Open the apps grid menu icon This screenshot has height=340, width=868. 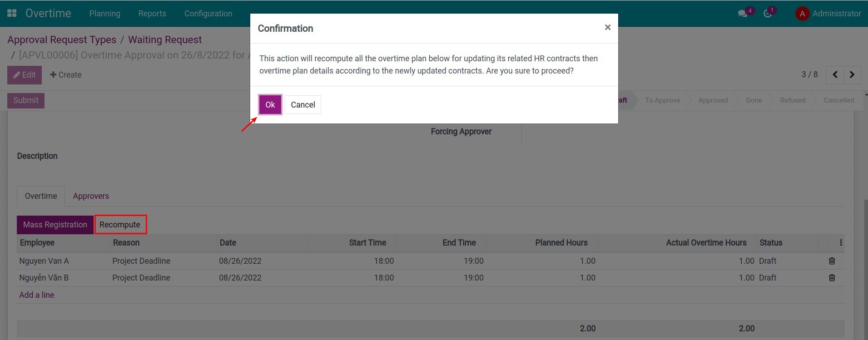tap(12, 13)
